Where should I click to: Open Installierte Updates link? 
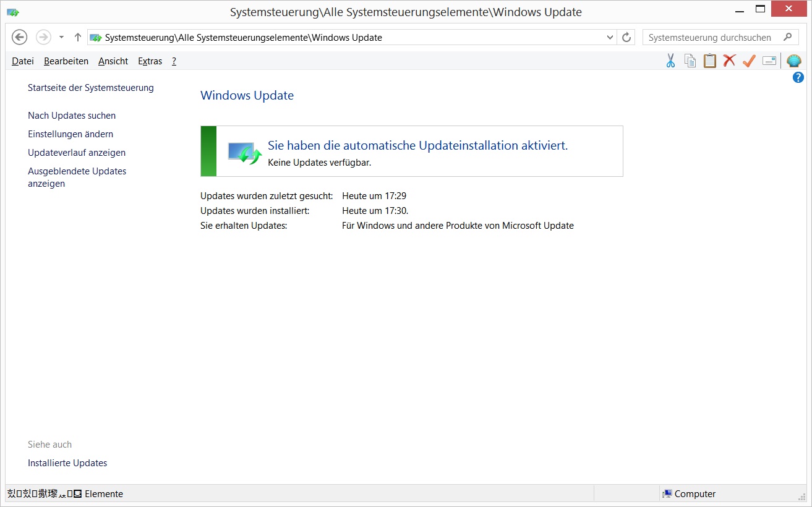67,463
